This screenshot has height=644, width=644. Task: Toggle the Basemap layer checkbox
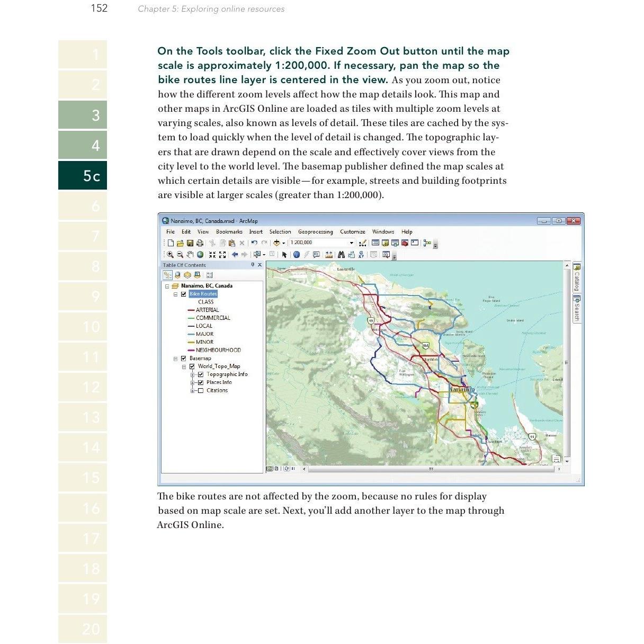coord(184,359)
